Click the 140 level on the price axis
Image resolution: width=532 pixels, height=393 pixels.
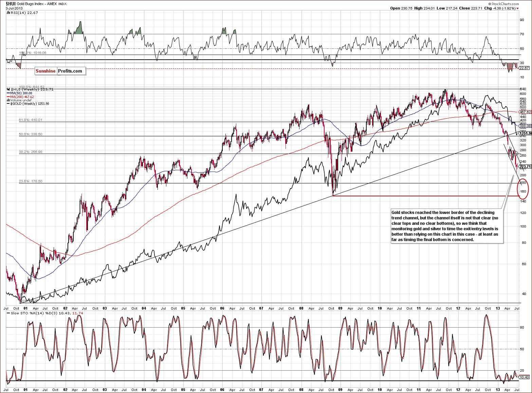point(523,201)
